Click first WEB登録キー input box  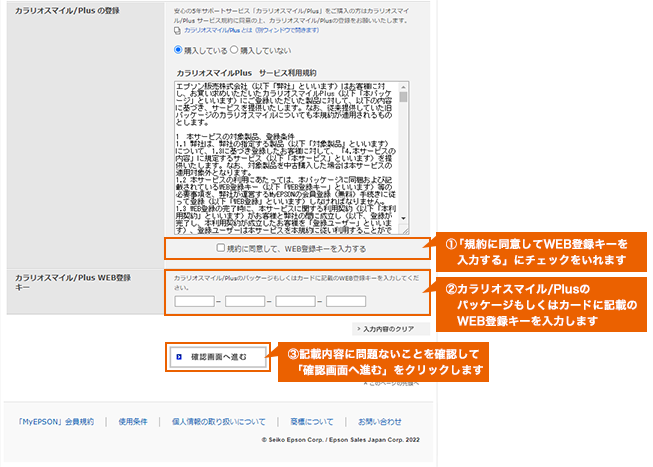coord(194,301)
